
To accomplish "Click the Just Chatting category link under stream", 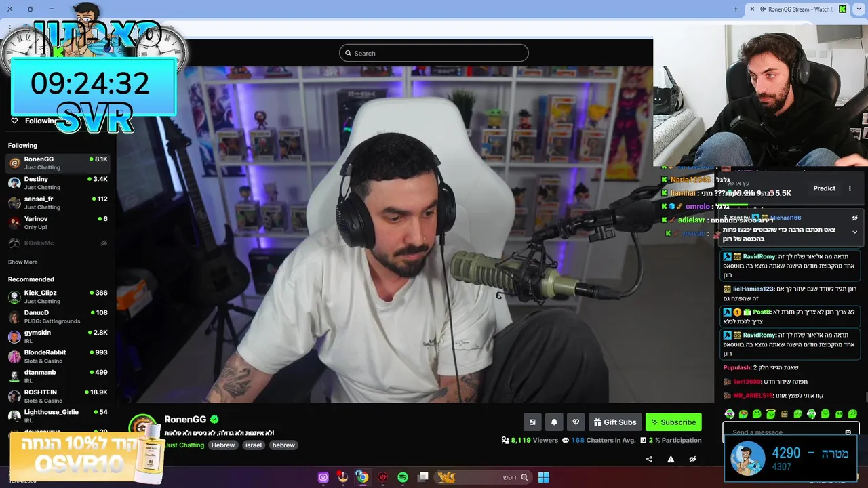I will [184, 445].
